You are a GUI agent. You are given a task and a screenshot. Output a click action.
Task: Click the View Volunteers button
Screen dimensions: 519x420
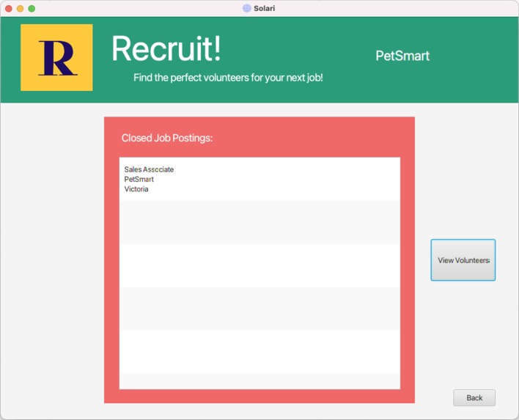pyautogui.click(x=463, y=260)
